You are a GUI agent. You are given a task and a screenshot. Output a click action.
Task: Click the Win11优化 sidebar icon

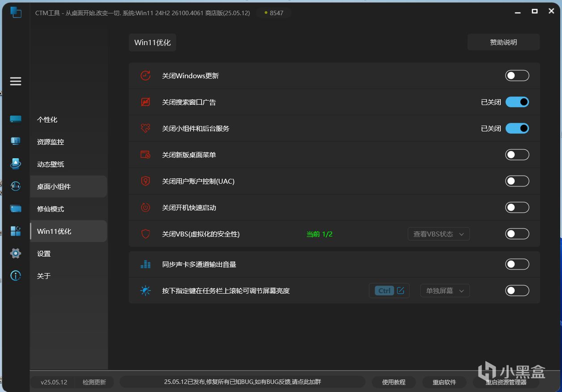(x=16, y=231)
